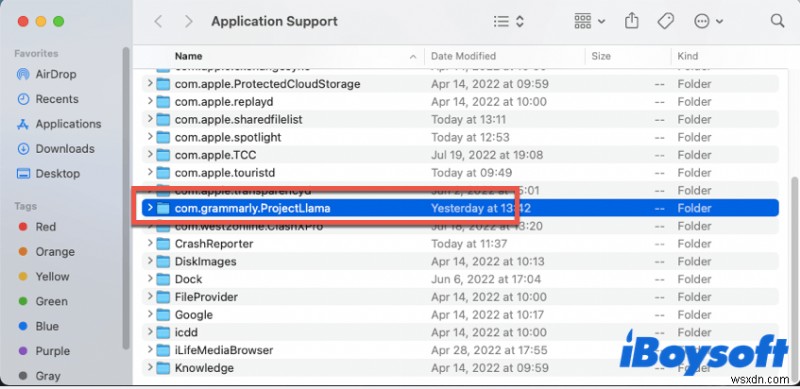
Task: Click the DiskImages folder icon
Action: [x=163, y=261]
